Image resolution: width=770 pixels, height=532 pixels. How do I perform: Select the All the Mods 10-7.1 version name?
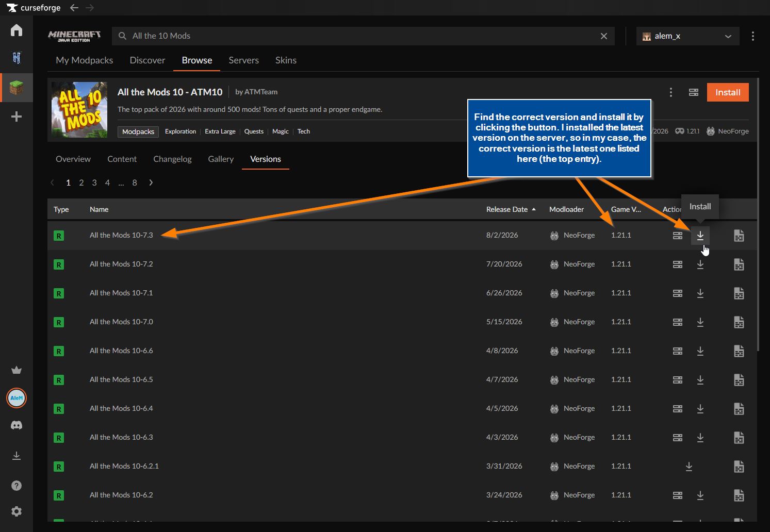(121, 293)
